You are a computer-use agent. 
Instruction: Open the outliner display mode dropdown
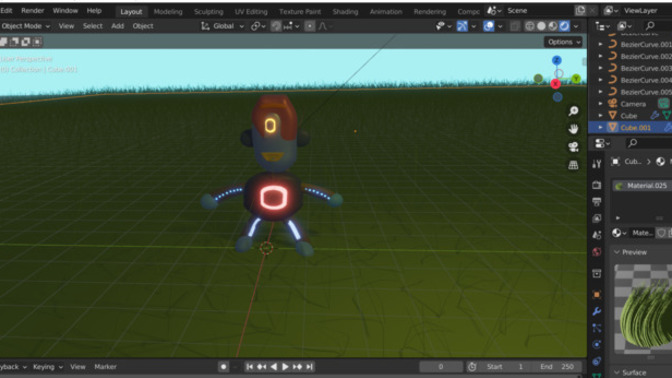(x=603, y=26)
